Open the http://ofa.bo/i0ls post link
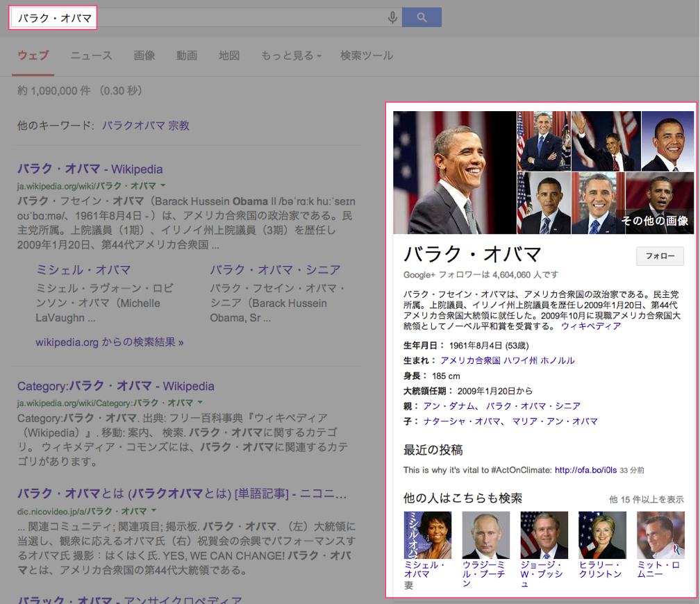The width and height of the screenshot is (700, 604). (x=585, y=470)
